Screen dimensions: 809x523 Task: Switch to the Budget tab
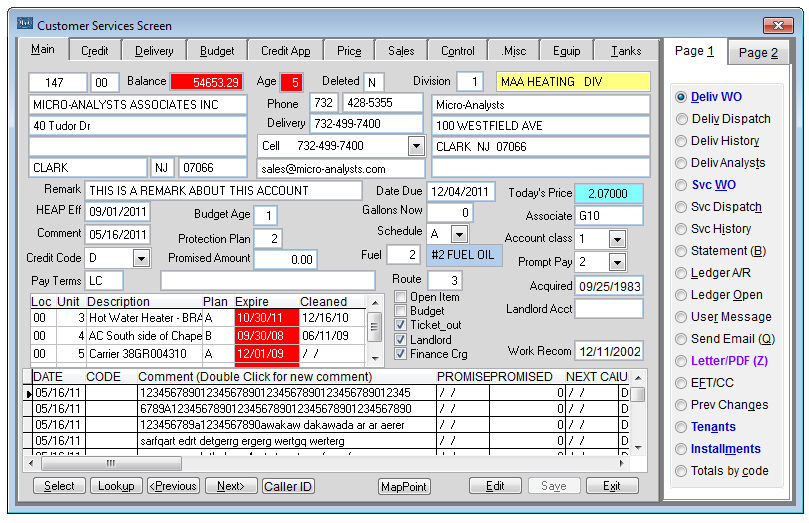pos(217,51)
